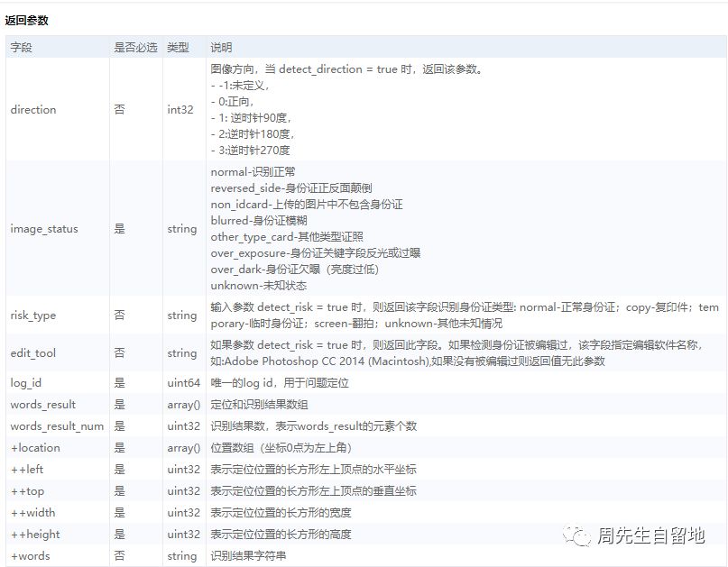Select the edit_tool field cell

(x=33, y=353)
